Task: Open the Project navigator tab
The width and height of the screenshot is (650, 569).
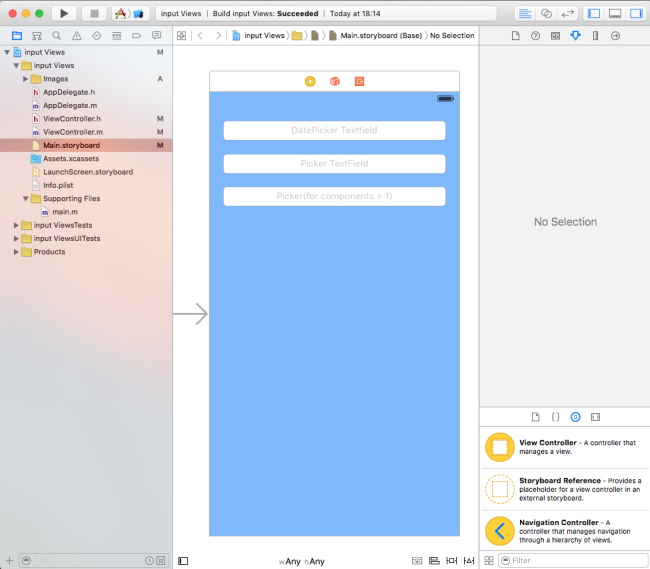Action: (17, 36)
